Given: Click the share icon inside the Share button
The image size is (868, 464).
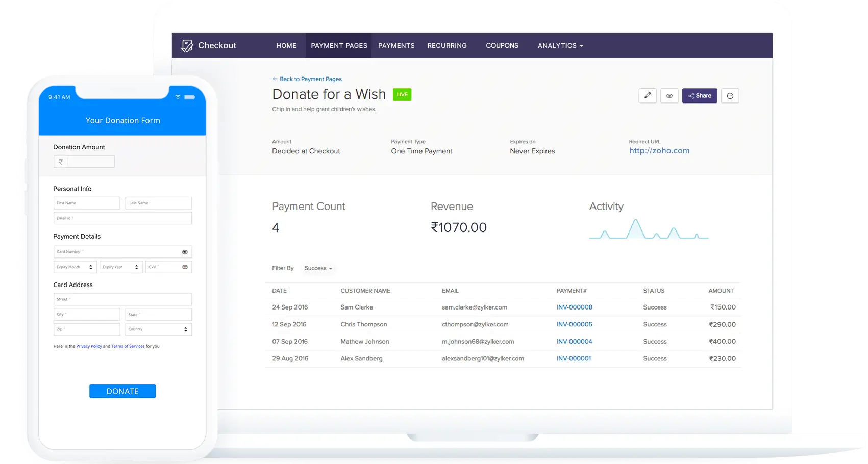Looking at the screenshot, I should 692,95.
